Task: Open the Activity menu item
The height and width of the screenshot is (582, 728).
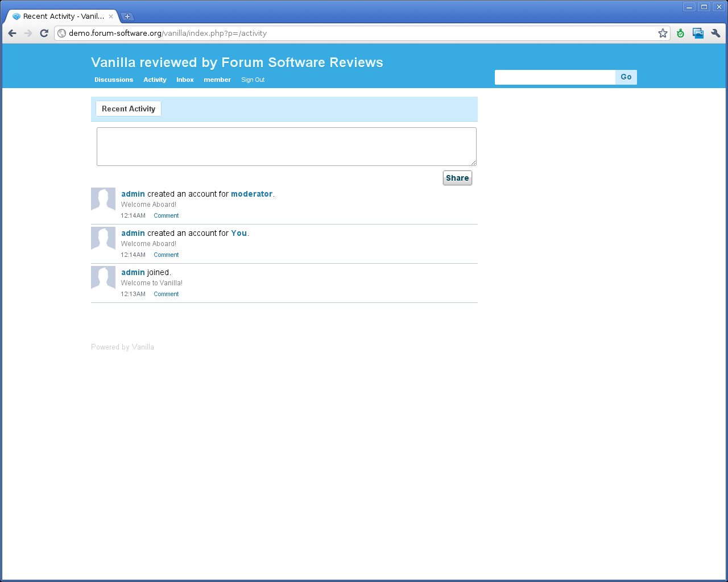Action: (155, 80)
